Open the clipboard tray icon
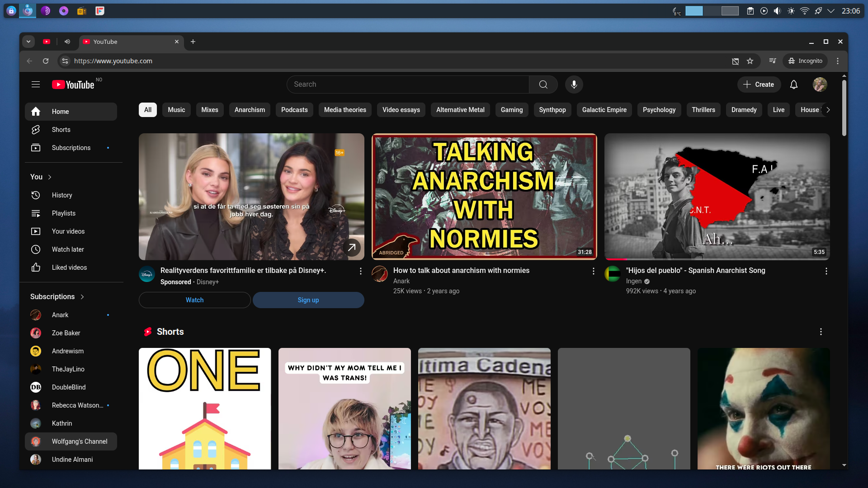This screenshot has width=868, height=488. (750, 11)
